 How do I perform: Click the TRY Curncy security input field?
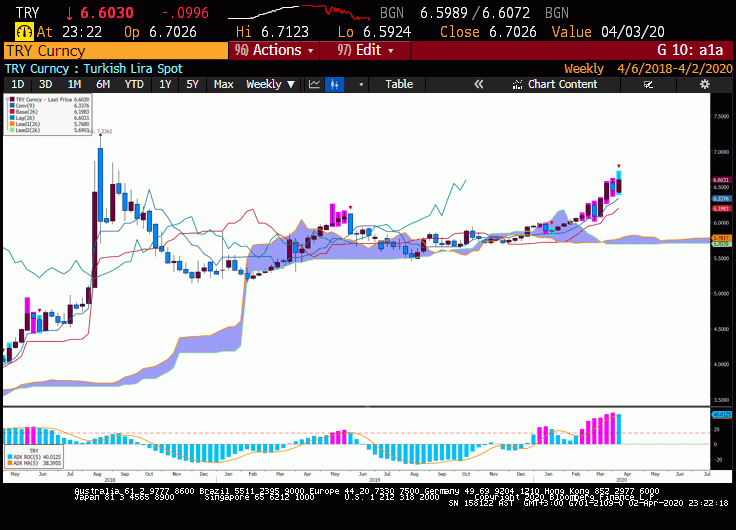click(115, 51)
